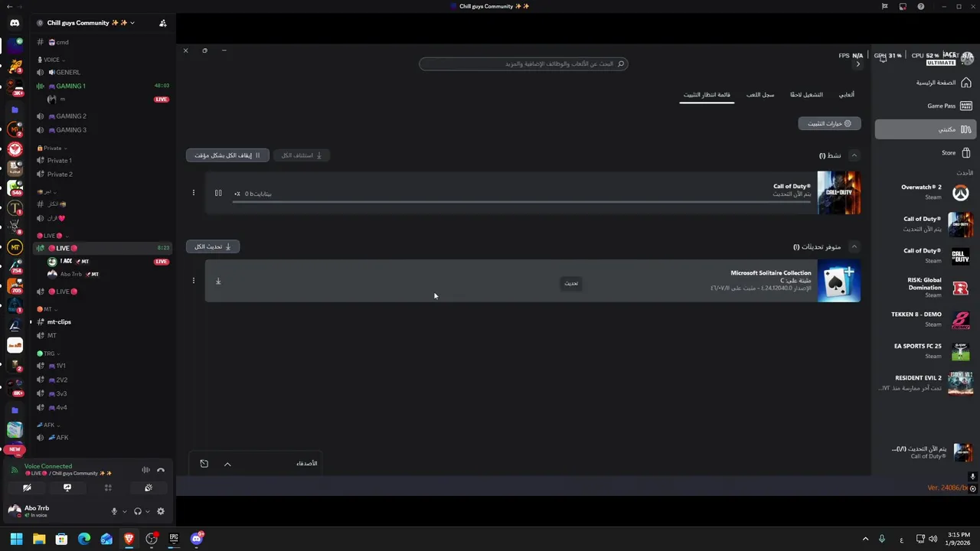Collapse the TRG category in Discord
This screenshot has width=980, height=551.
[49, 354]
